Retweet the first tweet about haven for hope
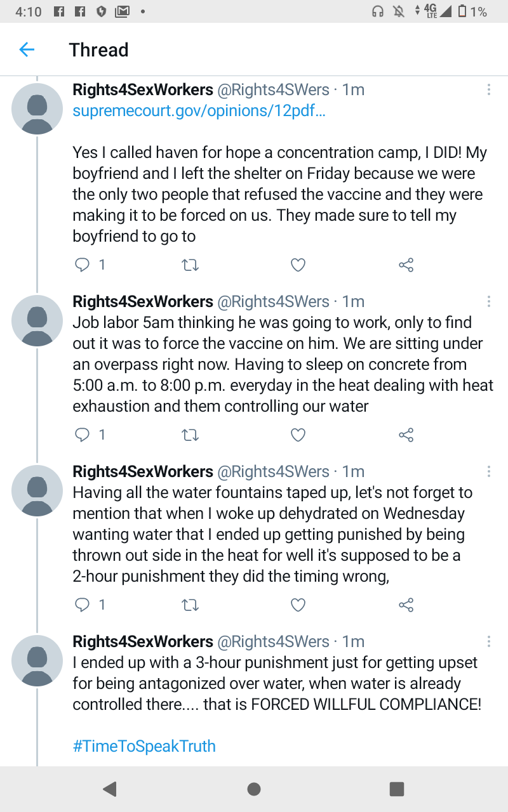The width and height of the screenshot is (508, 812). 190,265
